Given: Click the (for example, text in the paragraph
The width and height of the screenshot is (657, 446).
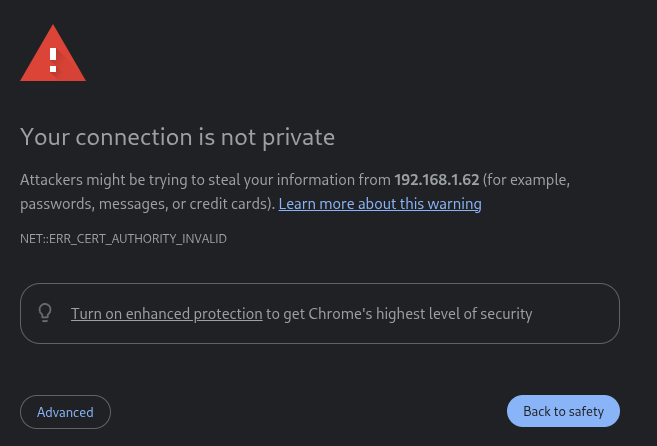Looking at the screenshot, I should click(528, 180).
